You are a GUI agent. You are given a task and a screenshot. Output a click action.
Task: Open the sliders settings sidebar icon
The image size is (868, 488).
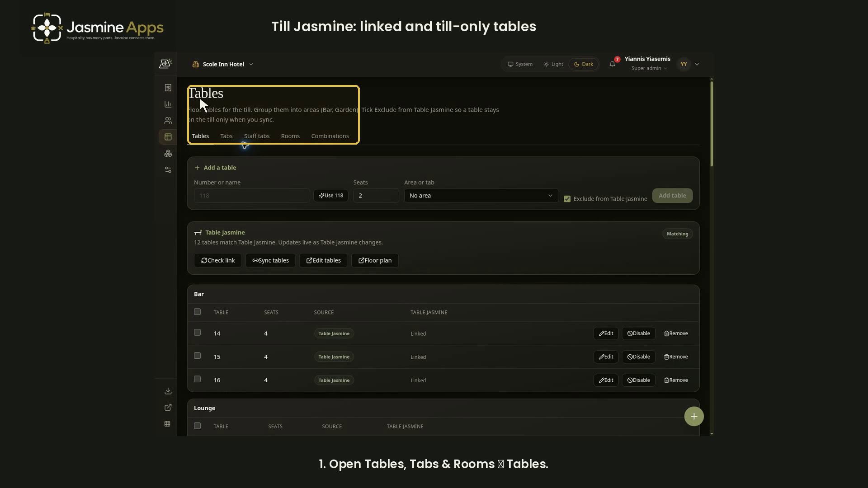click(168, 170)
